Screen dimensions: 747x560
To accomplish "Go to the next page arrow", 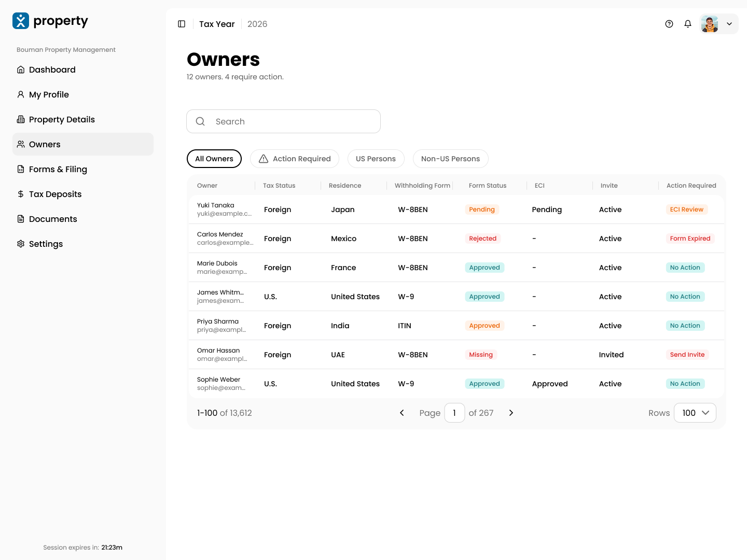I will 511,413.
